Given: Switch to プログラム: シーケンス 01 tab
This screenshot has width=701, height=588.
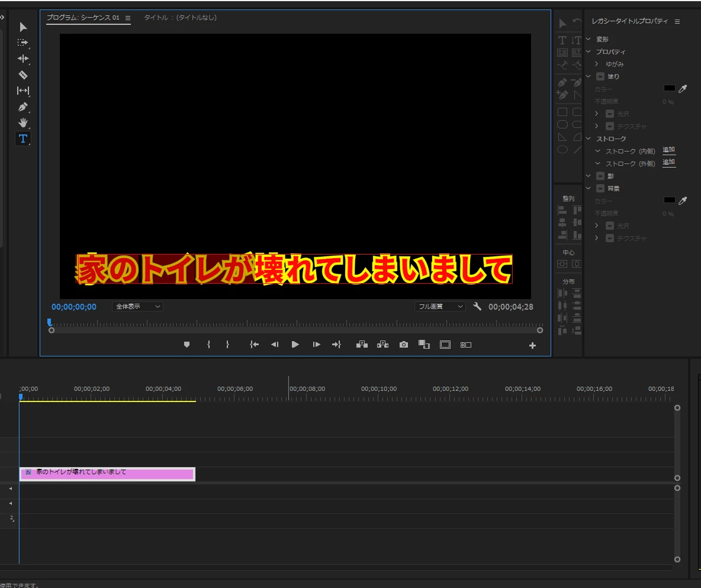Looking at the screenshot, I should click(83, 17).
